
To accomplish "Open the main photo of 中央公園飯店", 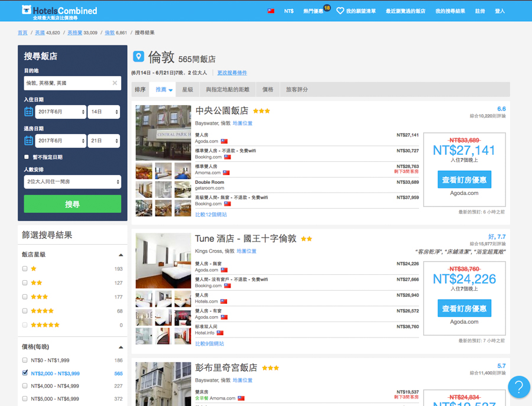I will click(x=164, y=132).
